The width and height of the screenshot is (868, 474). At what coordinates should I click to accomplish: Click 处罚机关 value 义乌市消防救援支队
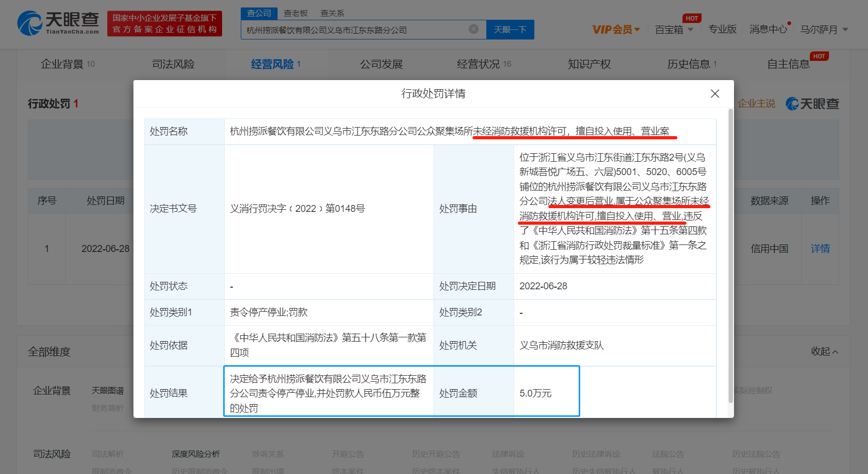tap(562, 345)
